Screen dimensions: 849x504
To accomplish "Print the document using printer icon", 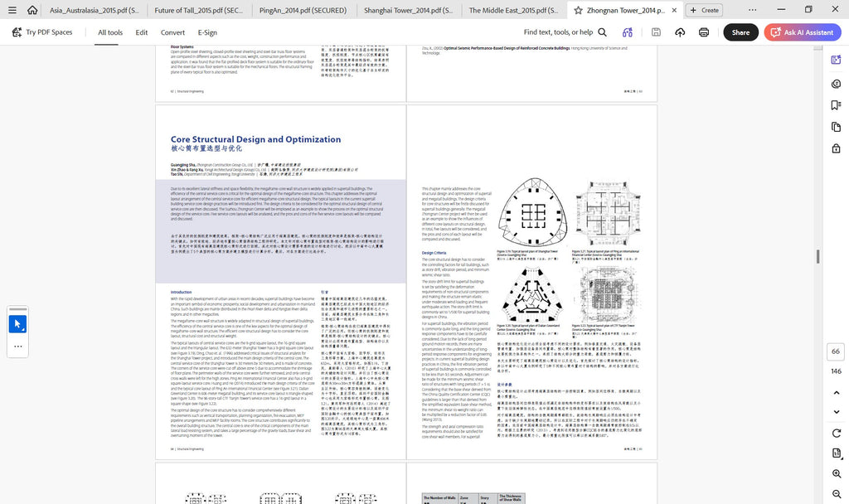I will click(703, 32).
